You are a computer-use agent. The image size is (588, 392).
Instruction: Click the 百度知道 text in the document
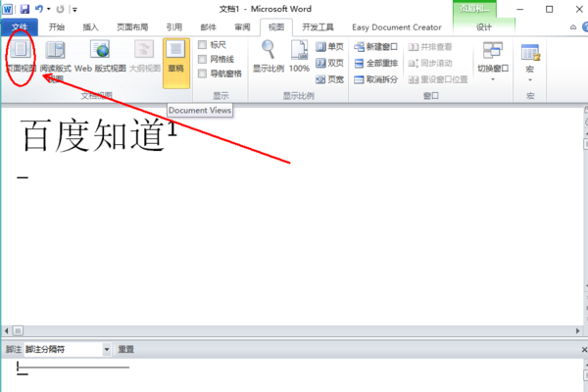click(x=92, y=135)
